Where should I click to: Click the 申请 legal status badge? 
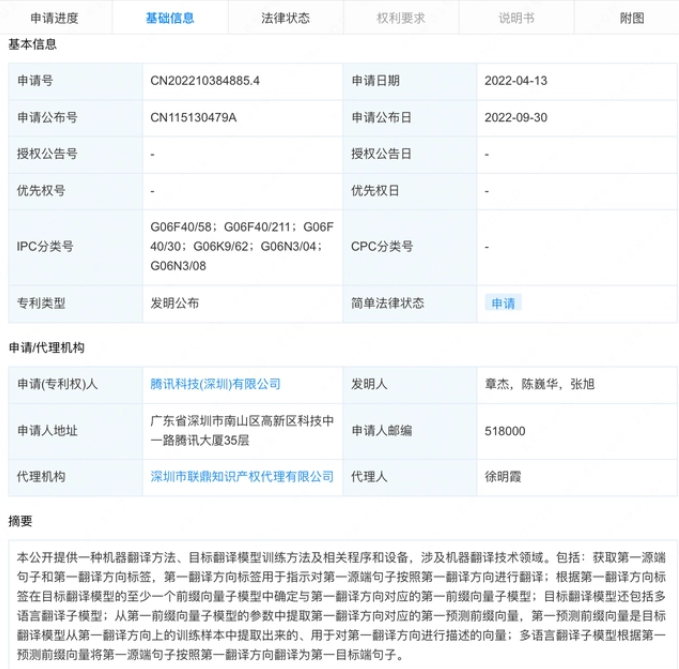[x=503, y=303]
